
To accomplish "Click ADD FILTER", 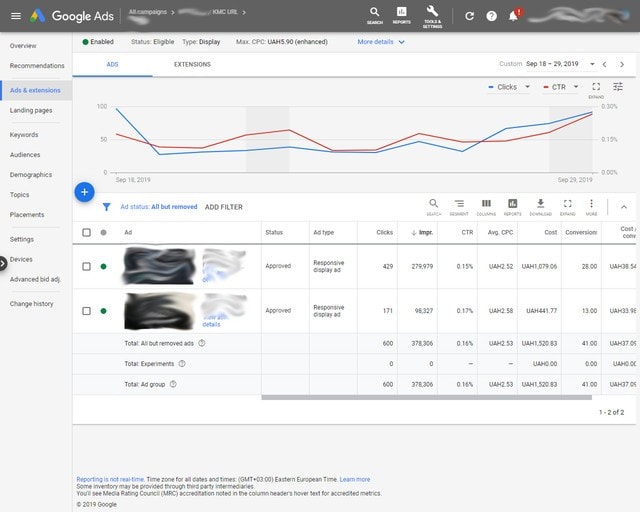I will point(223,207).
